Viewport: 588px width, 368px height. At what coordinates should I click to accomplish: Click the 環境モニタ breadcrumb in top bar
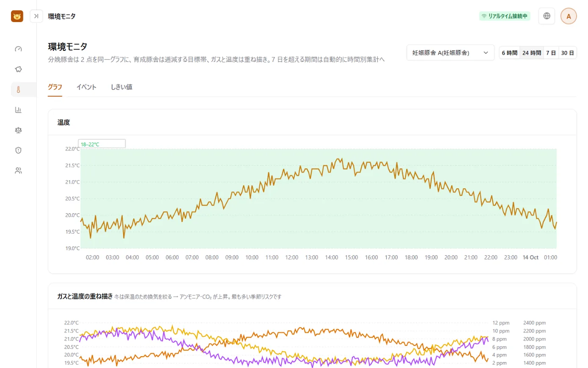point(62,16)
